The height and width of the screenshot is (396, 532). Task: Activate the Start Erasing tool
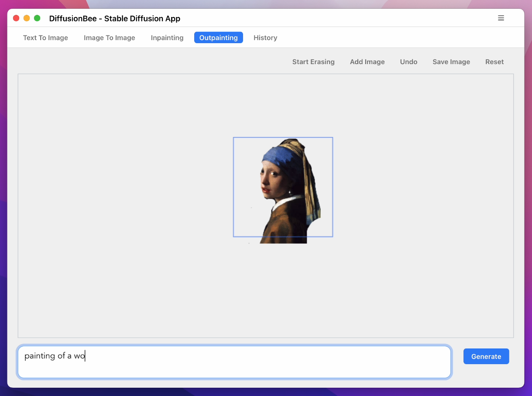tap(313, 62)
